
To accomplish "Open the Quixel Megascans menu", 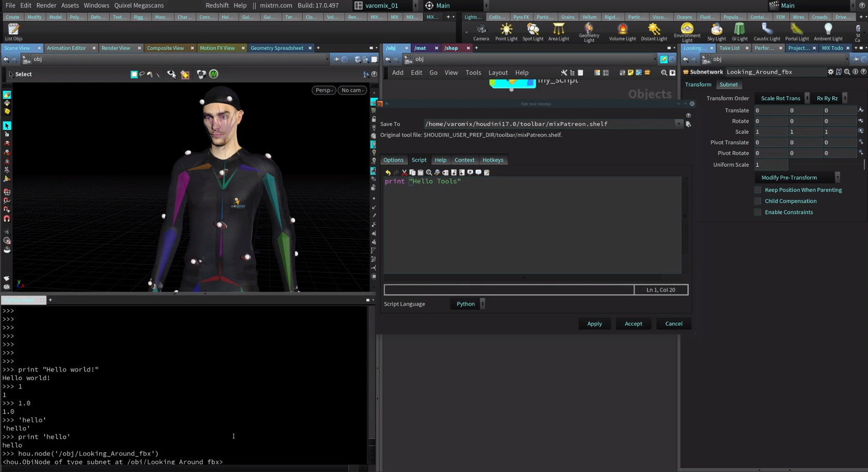I will click(139, 5).
